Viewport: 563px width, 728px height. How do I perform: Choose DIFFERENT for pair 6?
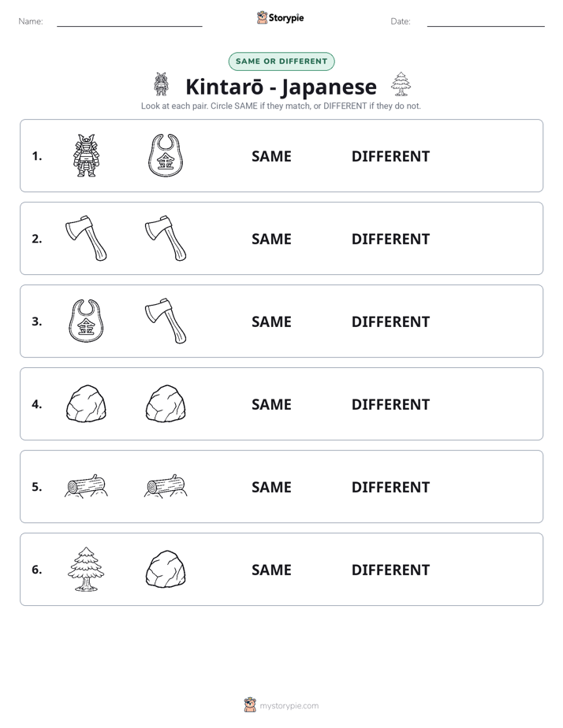tap(390, 570)
